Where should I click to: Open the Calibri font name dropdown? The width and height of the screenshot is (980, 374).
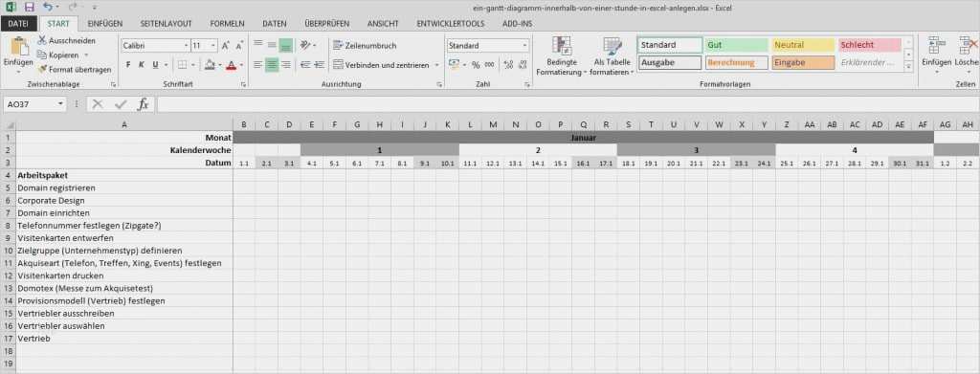click(187, 46)
